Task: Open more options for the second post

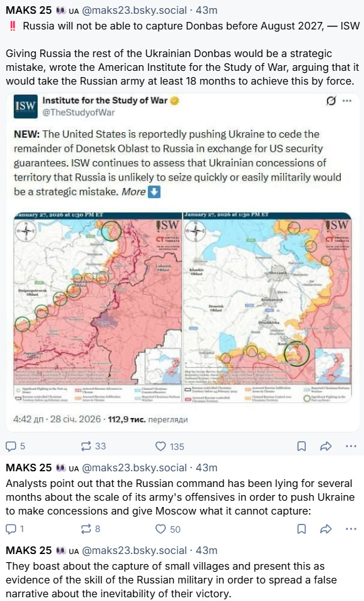Action: click(x=351, y=529)
